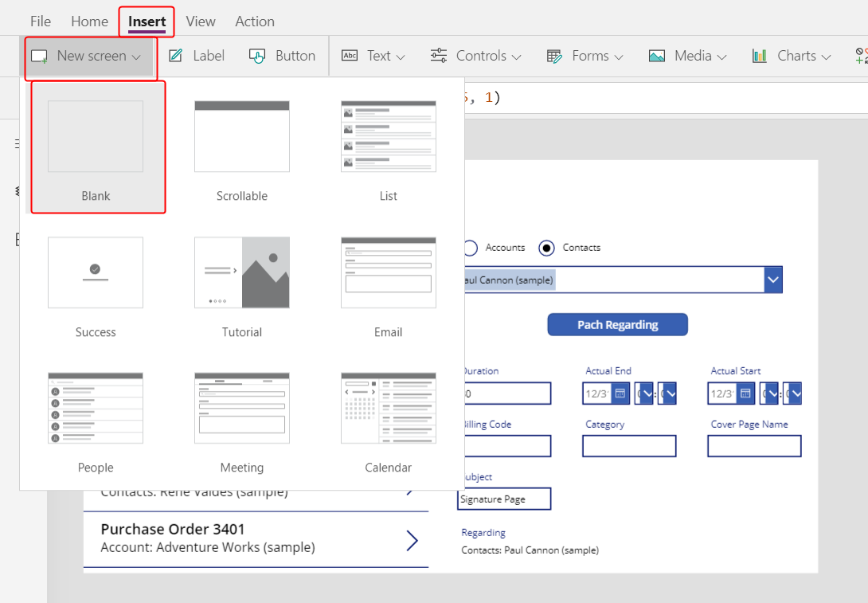
Task: Select the Purchase Order 3401 item
Action: pyautogui.click(x=256, y=538)
